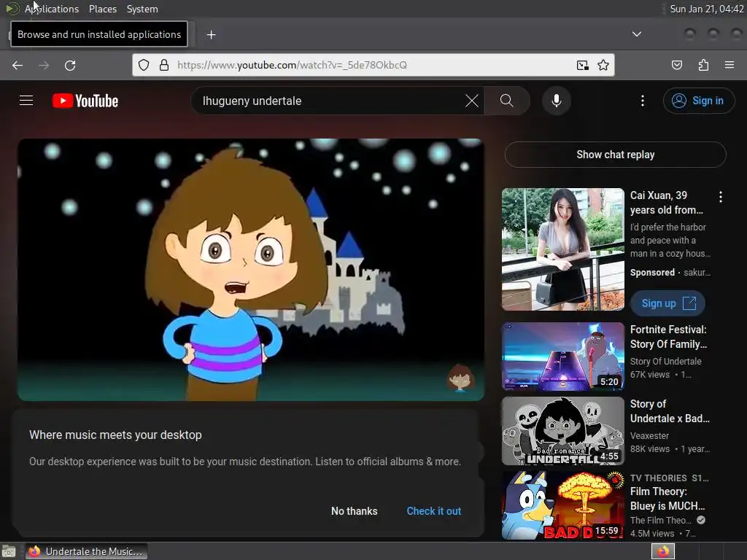The width and height of the screenshot is (747, 560).
Task: Bookmark this page with the star icon
Action: point(603,65)
